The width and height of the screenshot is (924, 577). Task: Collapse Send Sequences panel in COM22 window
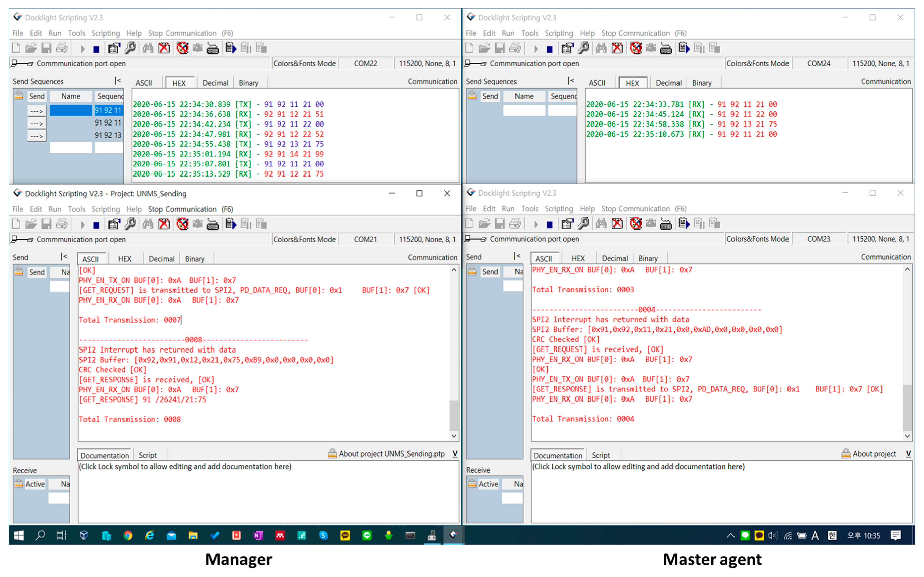point(117,81)
